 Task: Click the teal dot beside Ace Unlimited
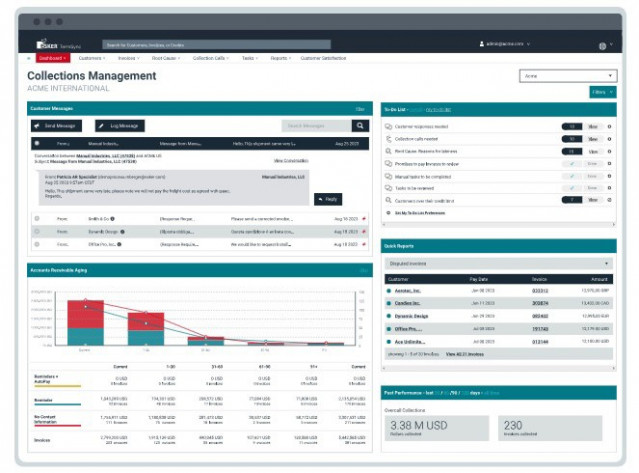point(388,342)
